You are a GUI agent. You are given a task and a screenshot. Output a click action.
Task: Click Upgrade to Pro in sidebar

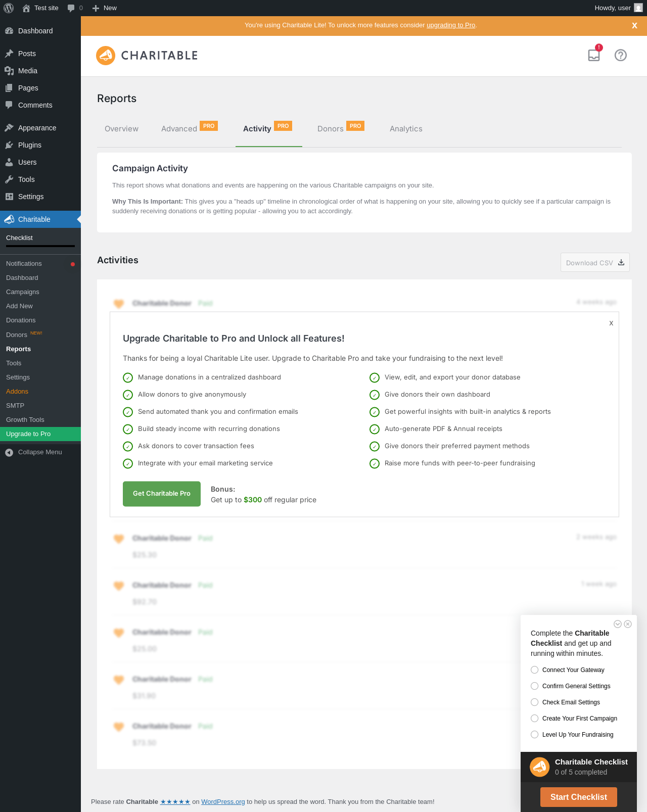[40, 434]
